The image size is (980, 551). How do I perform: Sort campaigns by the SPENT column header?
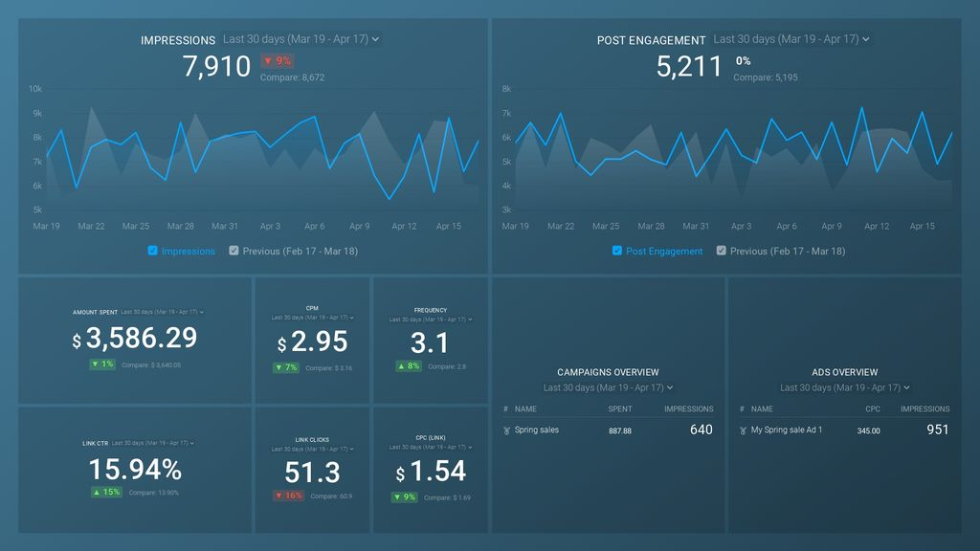point(620,408)
